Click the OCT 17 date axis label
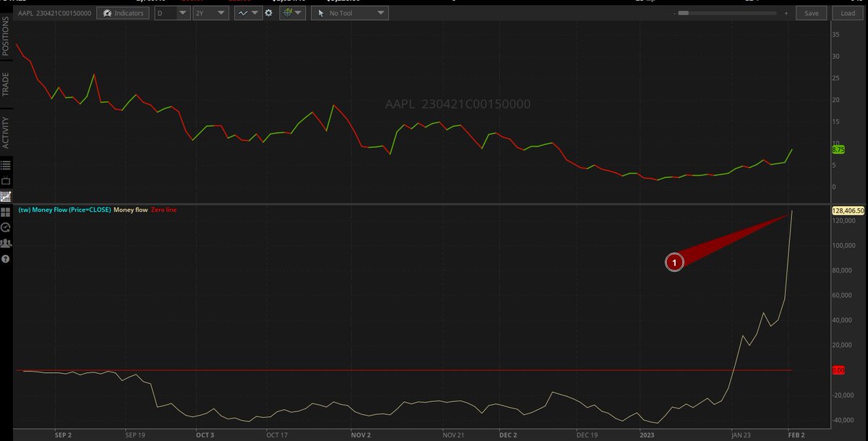The width and height of the screenshot is (868, 441). pos(276,435)
